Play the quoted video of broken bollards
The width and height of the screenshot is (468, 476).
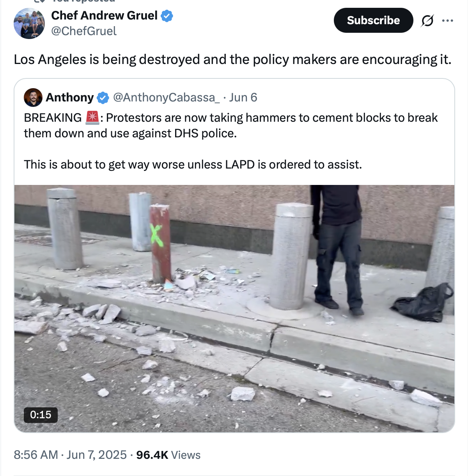coord(234,308)
